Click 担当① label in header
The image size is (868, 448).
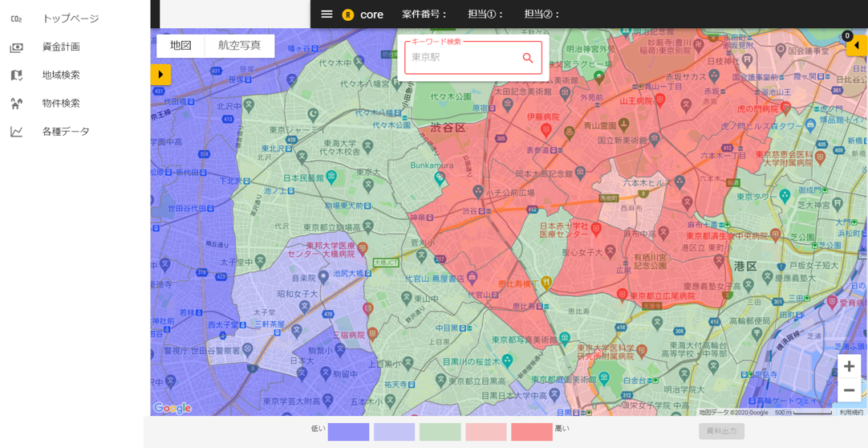(x=485, y=14)
